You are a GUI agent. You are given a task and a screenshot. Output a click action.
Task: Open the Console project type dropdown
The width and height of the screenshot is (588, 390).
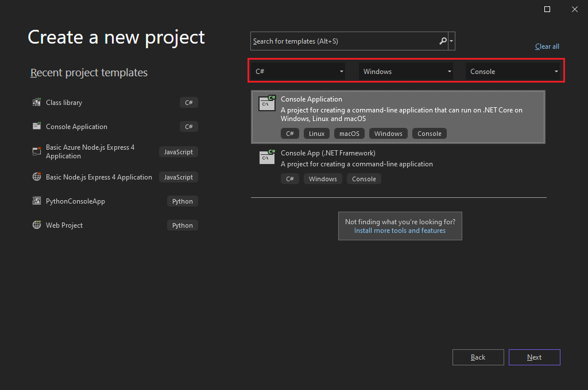point(513,71)
